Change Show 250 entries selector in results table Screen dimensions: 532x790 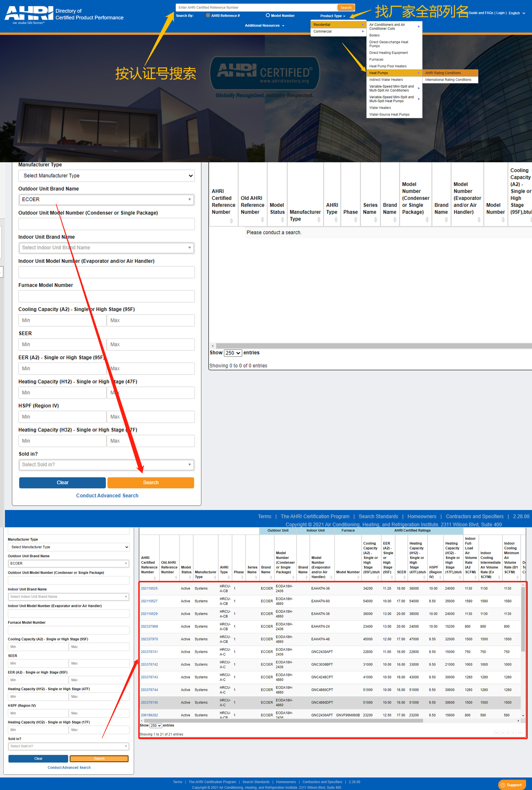tap(156, 725)
